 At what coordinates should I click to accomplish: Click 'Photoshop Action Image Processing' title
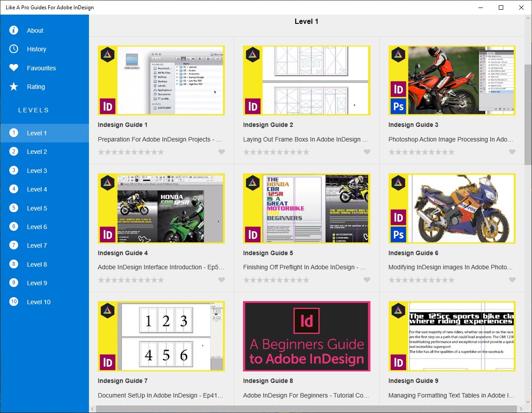(x=451, y=139)
